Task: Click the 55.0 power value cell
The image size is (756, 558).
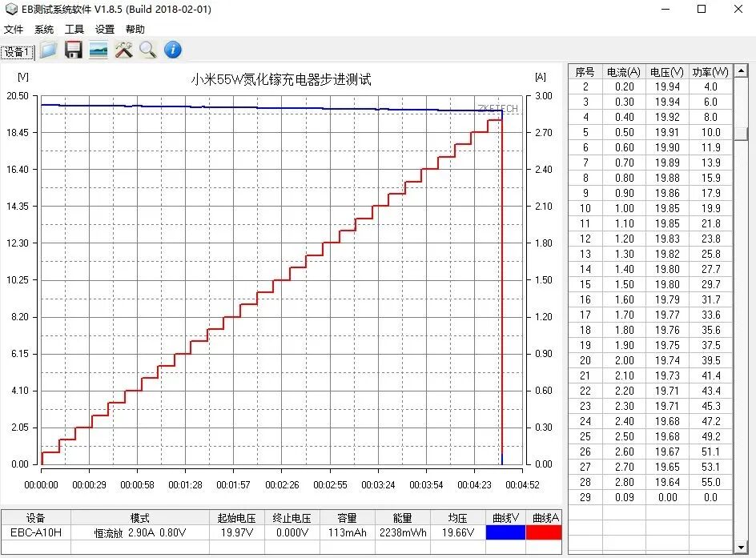Action: click(x=710, y=482)
